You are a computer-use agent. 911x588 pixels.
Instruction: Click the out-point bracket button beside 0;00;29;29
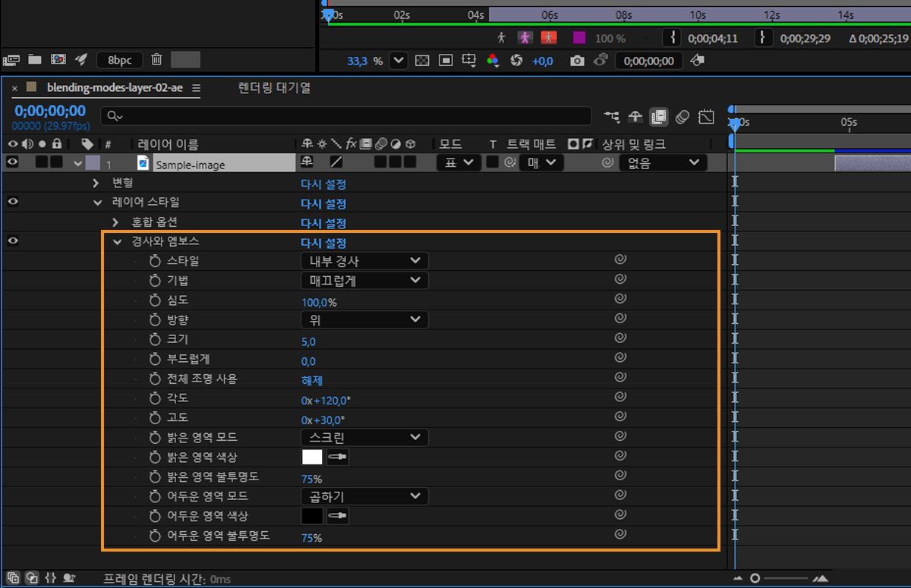[x=764, y=37]
